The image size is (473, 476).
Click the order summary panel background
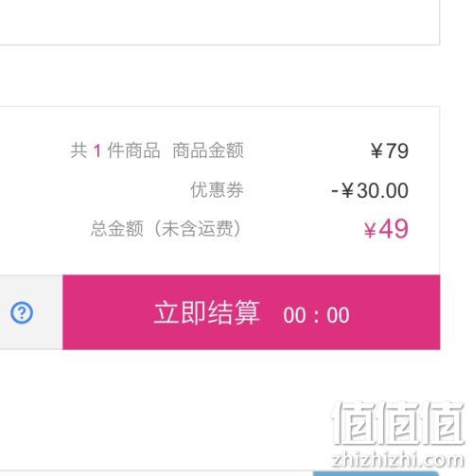[219, 190]
